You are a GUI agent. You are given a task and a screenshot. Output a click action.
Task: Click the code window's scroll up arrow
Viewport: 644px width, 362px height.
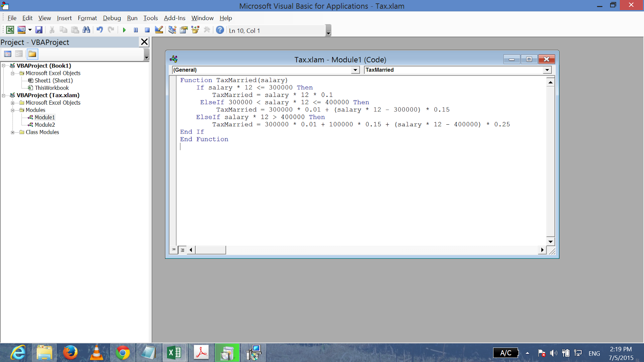coord(551,82)
